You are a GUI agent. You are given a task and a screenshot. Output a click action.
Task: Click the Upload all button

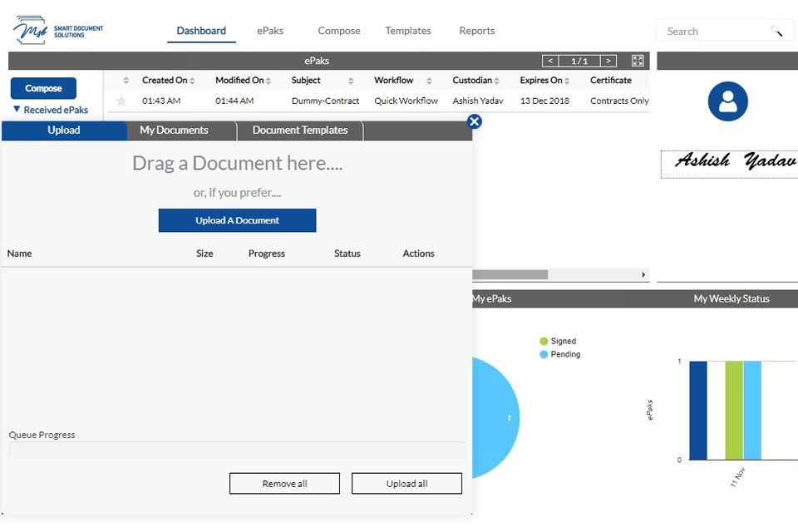pyautogui.click(x=406, y=484)
